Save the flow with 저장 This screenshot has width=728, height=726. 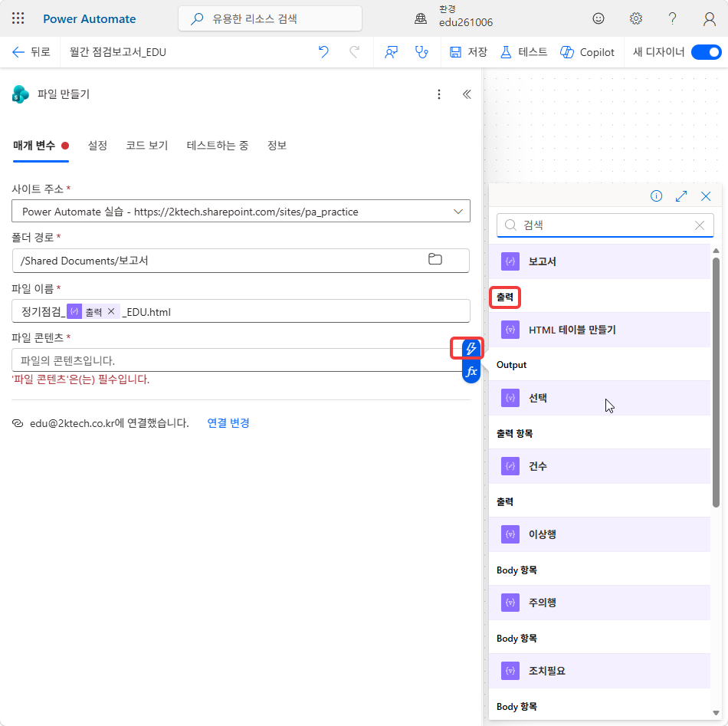(468, 52)
